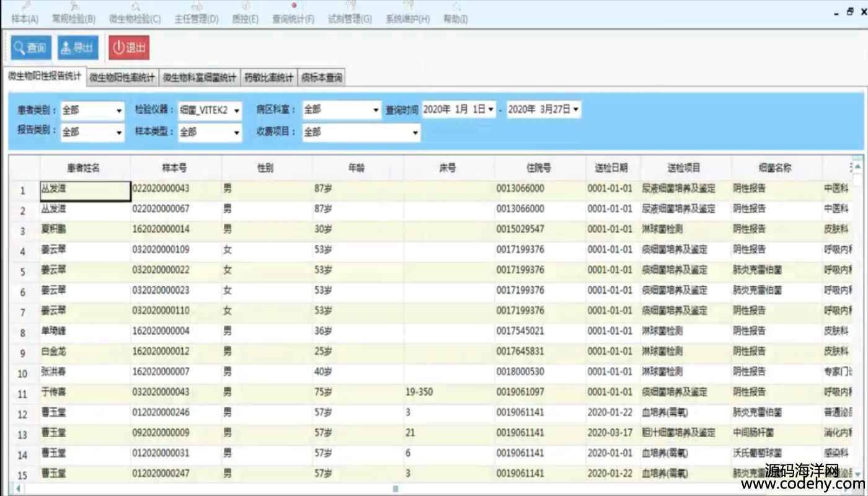This screenshot has width=868, height=496.
Task: Click the vertical scrollbar up arrow
Action: [x=858, y=167]
